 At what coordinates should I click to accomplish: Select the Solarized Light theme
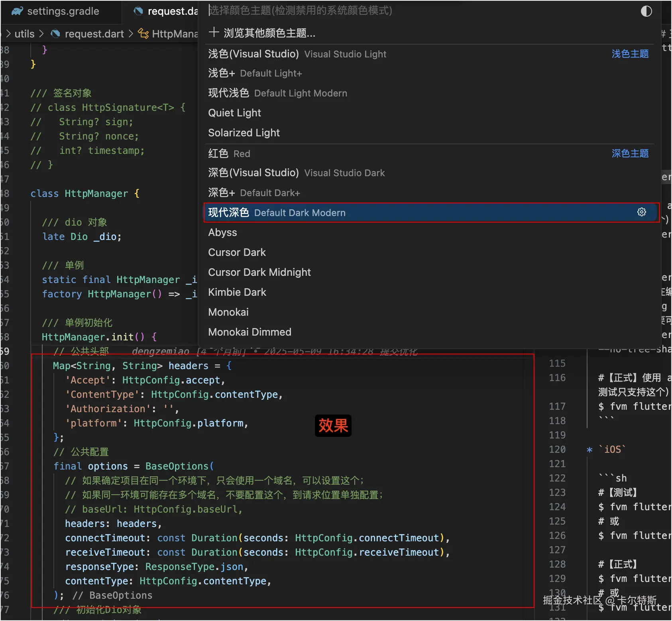[x=430, y=133]
